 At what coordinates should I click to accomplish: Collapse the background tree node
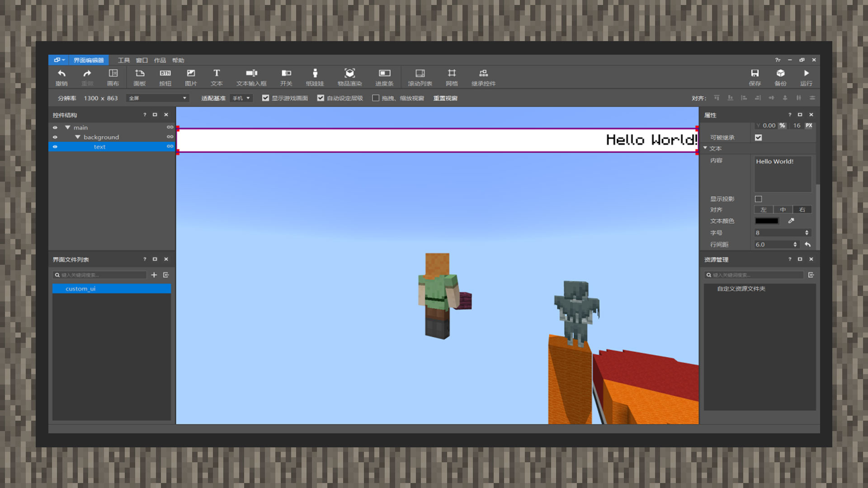click(77, 137)
